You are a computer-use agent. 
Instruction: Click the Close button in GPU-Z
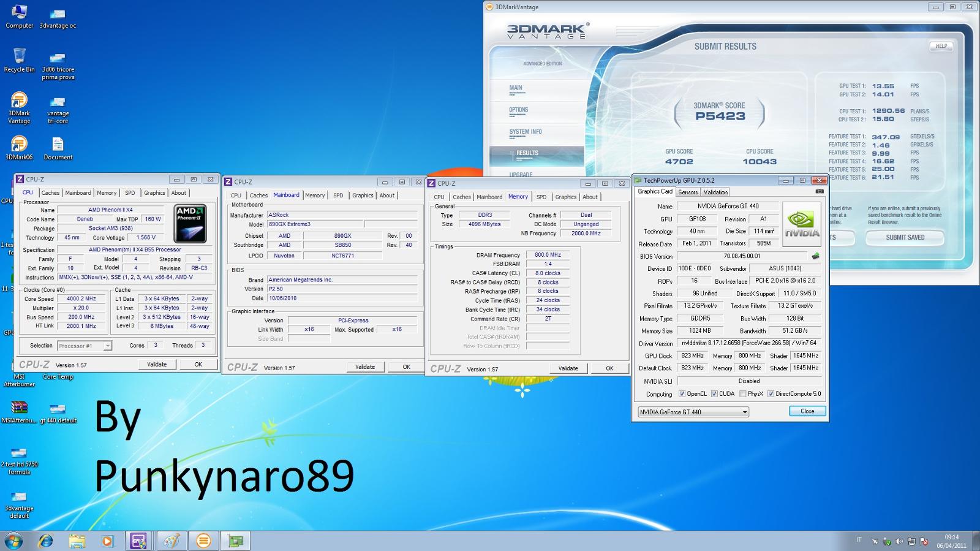coord(807,411)
